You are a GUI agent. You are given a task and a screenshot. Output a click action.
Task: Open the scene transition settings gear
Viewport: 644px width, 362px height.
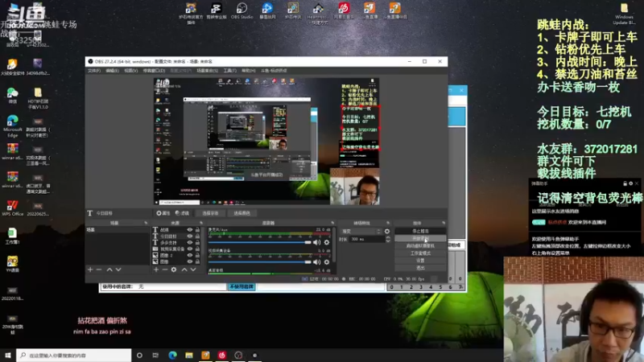point(387,232)
